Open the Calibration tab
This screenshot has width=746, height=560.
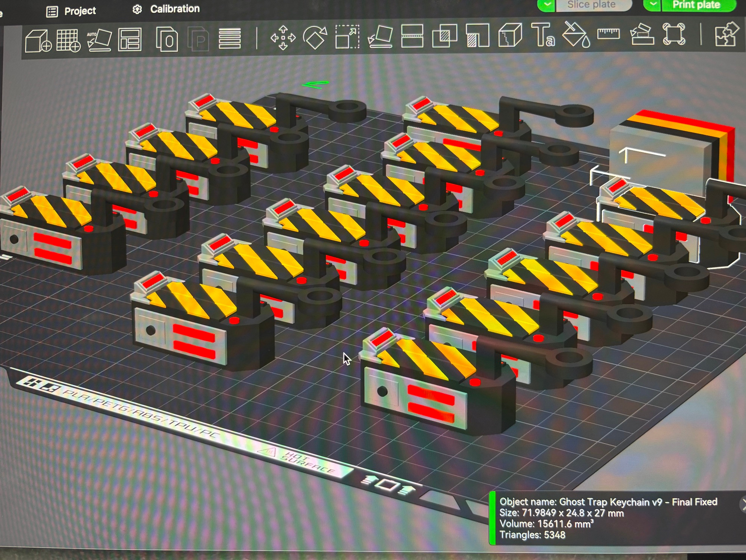pos(175,9)
